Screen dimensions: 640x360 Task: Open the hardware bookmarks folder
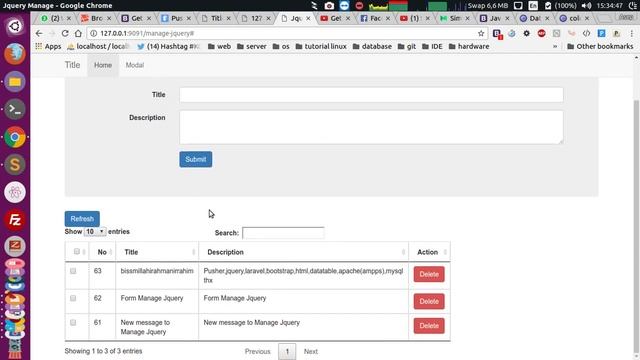click(x=469, y=47)
